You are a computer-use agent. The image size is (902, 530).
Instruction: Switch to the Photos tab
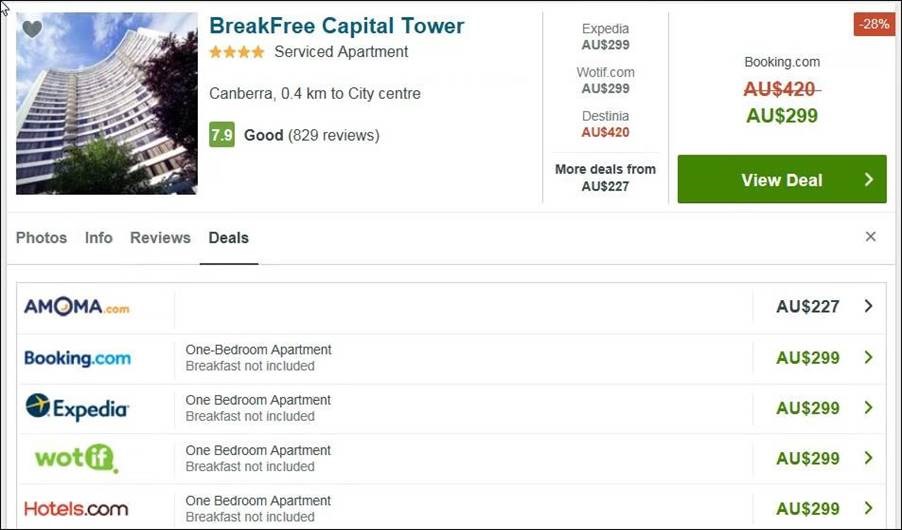(41, 238)
